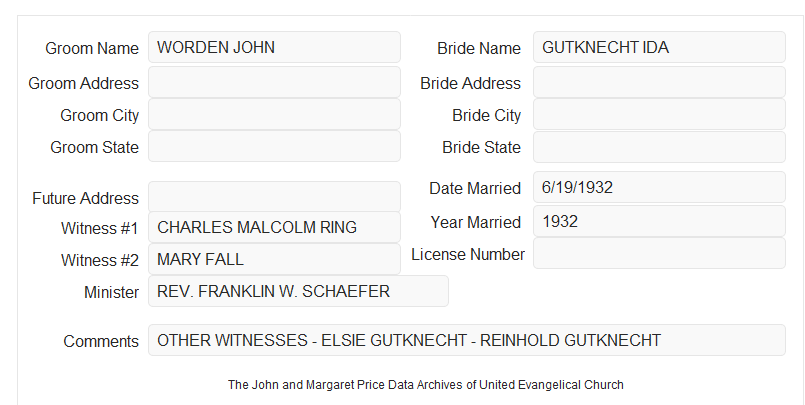This screenshot has height=405, width=805.
Task: Focus the Bride State field
Action: pyautogui.click(x=659, y=147)
